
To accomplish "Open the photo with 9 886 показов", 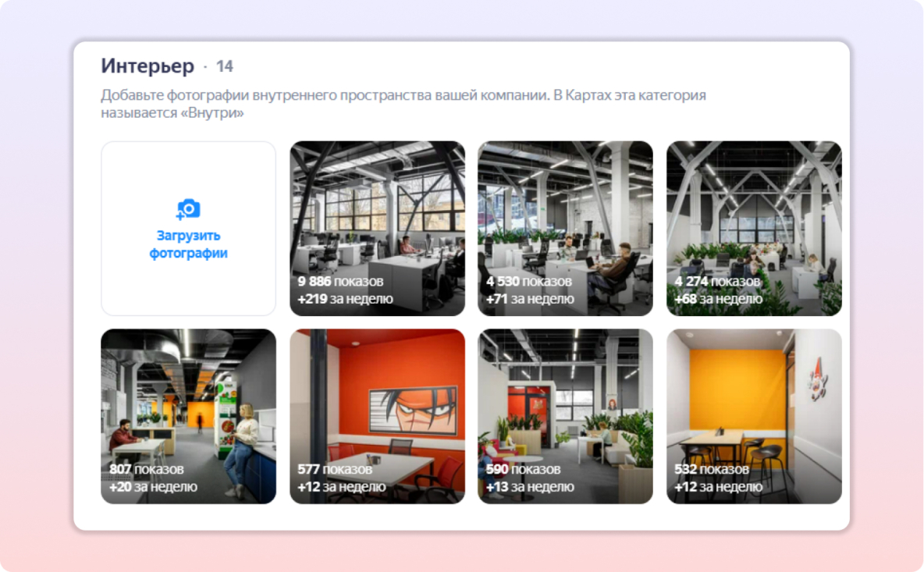I will (x=377, y=229).
